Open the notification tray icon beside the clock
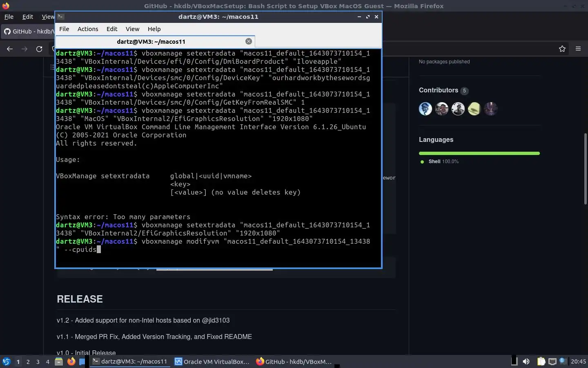The image size is (588, 368). tap(563, 361)
